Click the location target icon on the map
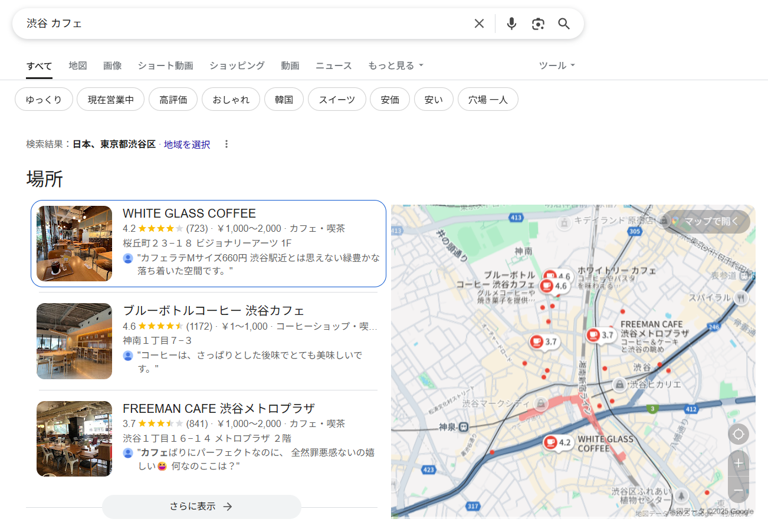768x532 pixels. point(738,434)
